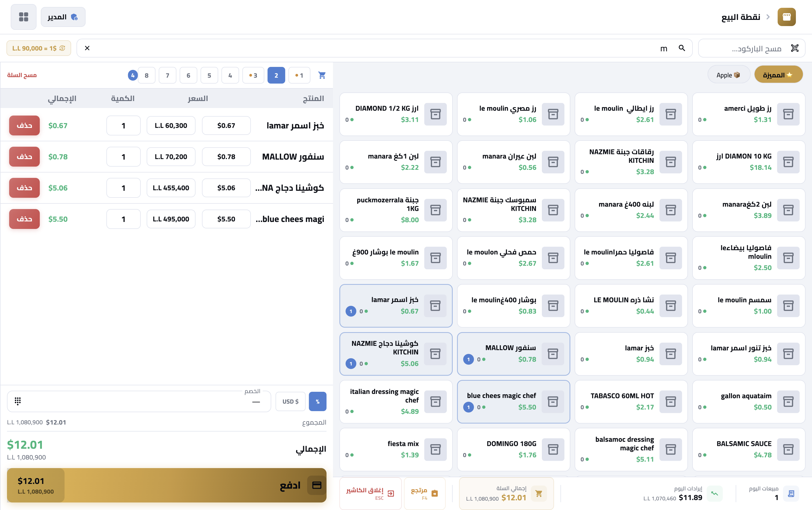Delete the MALLOW سنفور cart line
Image resolution: width=812 pixels, height=510 pixels.
coord(24,156)
